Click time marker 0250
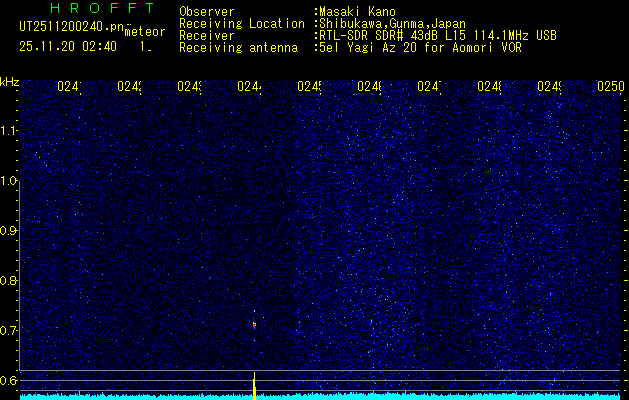629x400 pixels. click(611, 87)
